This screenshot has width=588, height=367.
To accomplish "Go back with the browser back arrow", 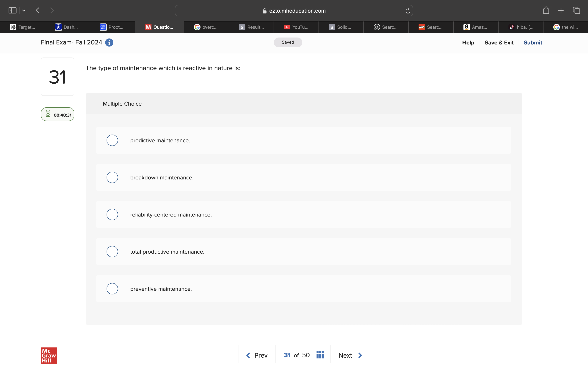I will tap(37, 10).
